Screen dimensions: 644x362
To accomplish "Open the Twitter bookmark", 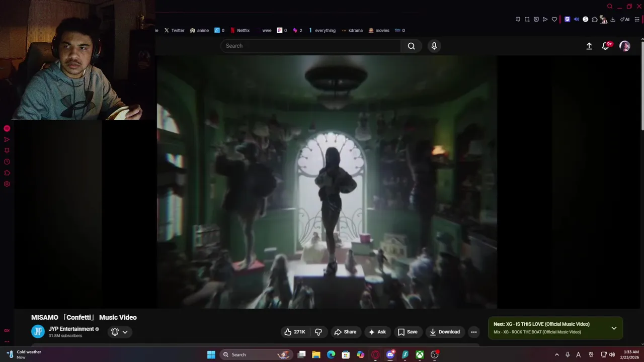I will pos(174,30).
